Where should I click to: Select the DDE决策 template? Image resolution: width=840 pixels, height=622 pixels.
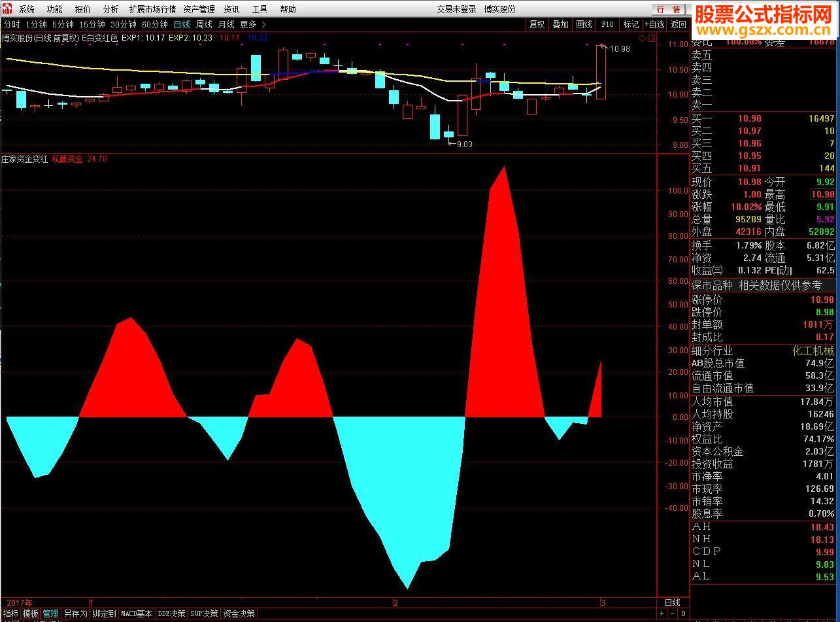(x=171, y=613)
